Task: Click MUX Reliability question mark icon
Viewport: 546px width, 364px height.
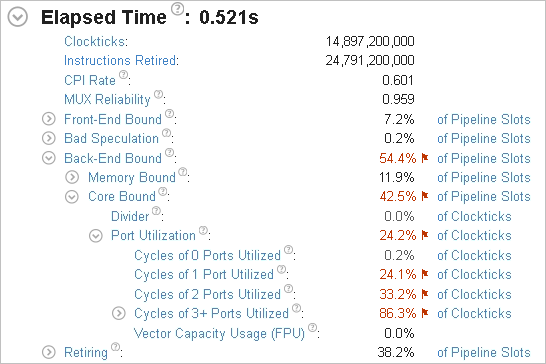Action: (x=158, y=94)
